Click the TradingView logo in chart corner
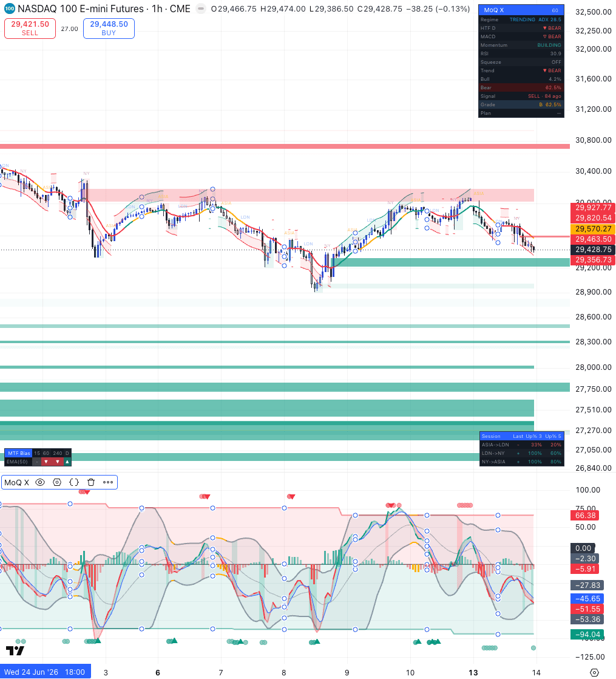This screenshot has height=679, width=616. pos(15,650)
